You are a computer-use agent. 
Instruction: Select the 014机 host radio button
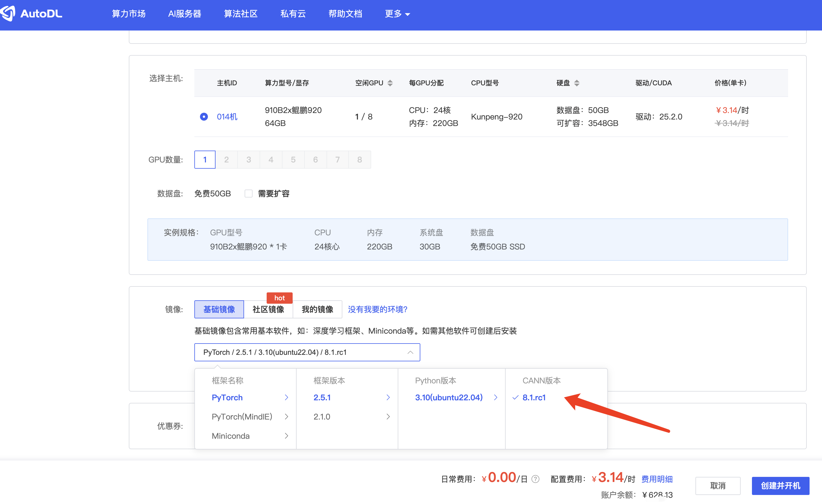click(x=204, y=117)
